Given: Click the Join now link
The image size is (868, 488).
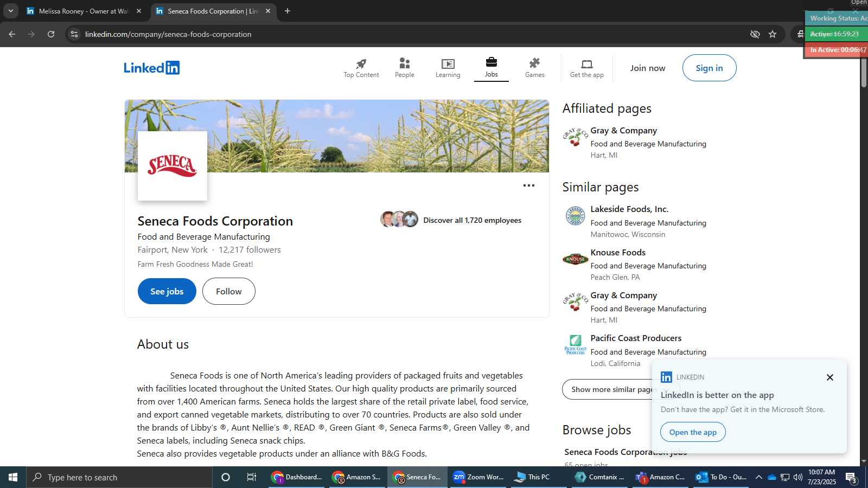Looking at the screenshot, I should pos(647,68).
